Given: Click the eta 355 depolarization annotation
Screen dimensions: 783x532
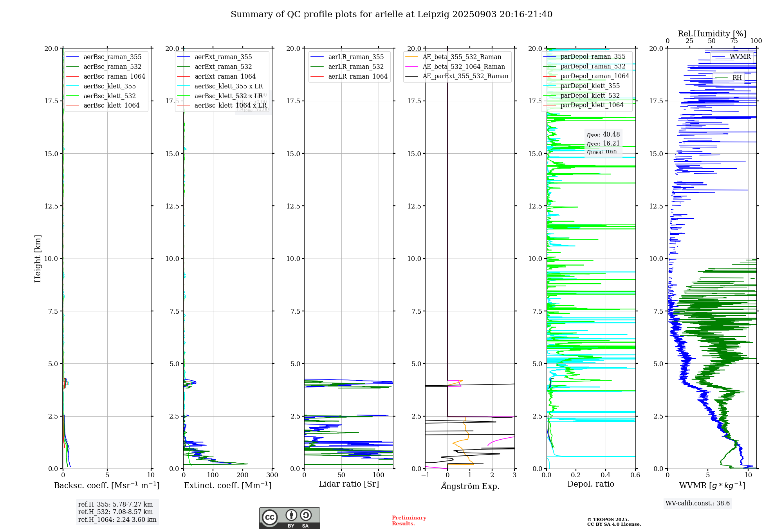Looking at the screenshot, I should point(603,135).
